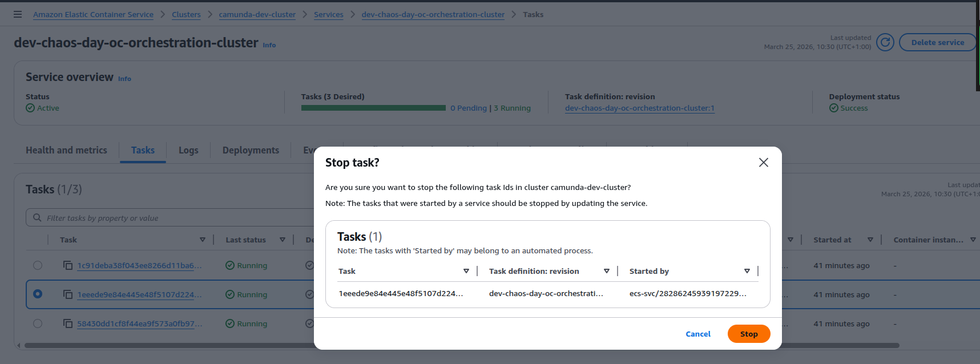
Task: Open task link 58430dd1cf8f44ea9f573a0fb97
Action: coord(140,323)
